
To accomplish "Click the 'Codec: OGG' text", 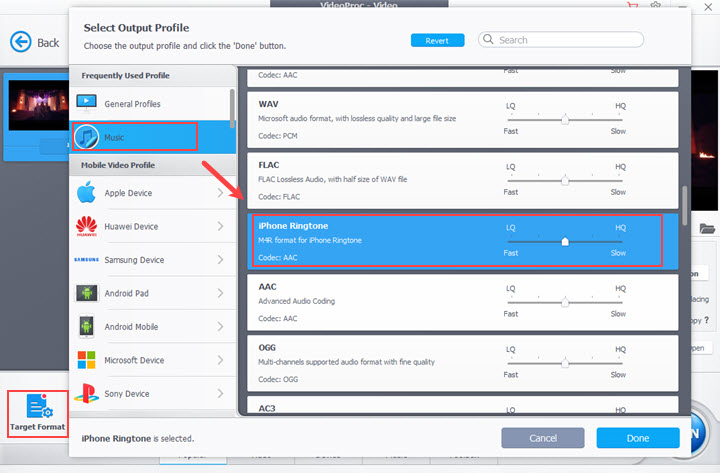I will (278, 379).
